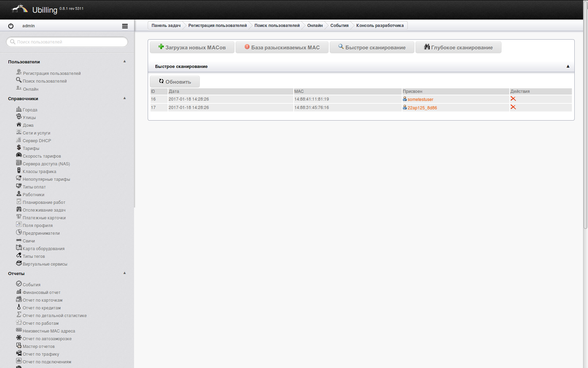Click the Equipment map icon

tap(19, 248)
